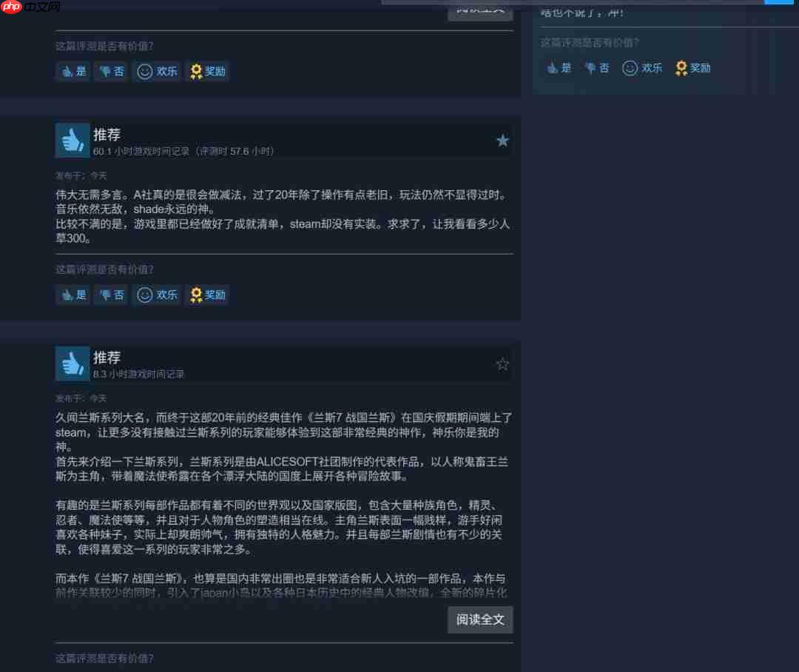Mark 欢乐 on the top-left review
Screen dimensions: 799x672
(x=156, y=71)
